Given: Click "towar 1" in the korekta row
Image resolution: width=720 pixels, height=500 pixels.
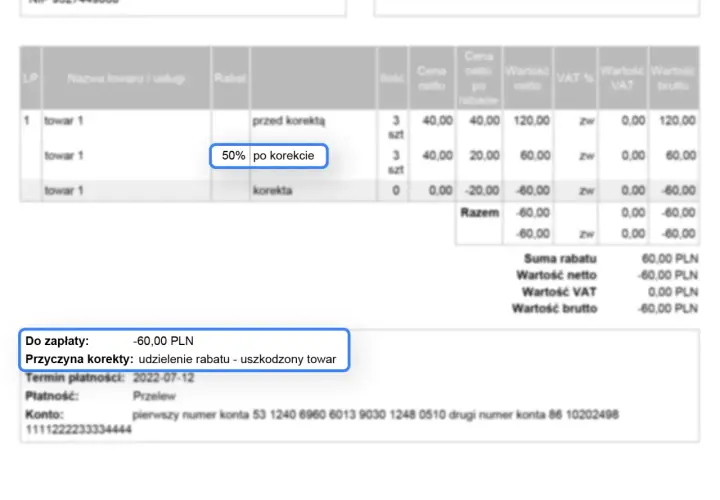Looking at the screenshot, I should click(64, 190).
